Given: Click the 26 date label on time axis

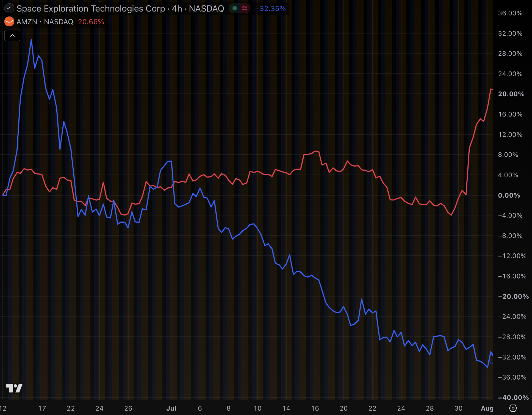Looking at the screenshot, I should click(128, 408).
